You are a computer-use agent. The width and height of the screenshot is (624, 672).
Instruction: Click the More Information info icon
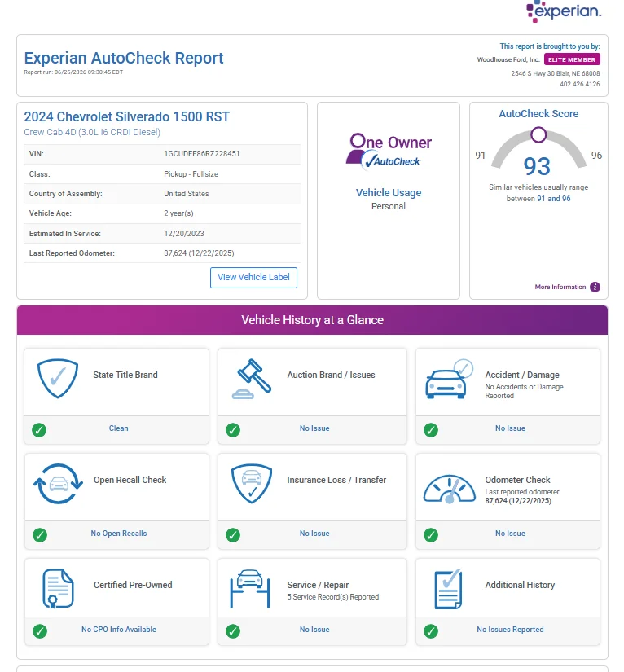(x=595, y=287)
